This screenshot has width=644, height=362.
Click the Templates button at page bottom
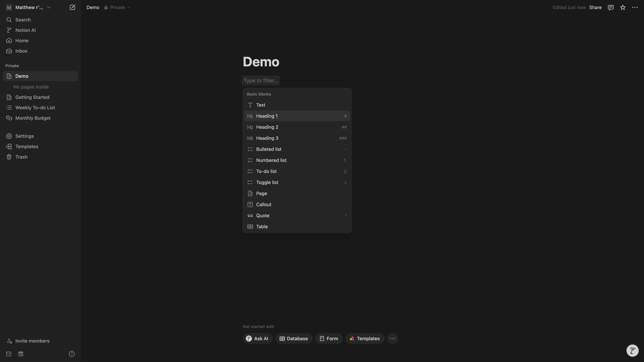coord(365,339)
